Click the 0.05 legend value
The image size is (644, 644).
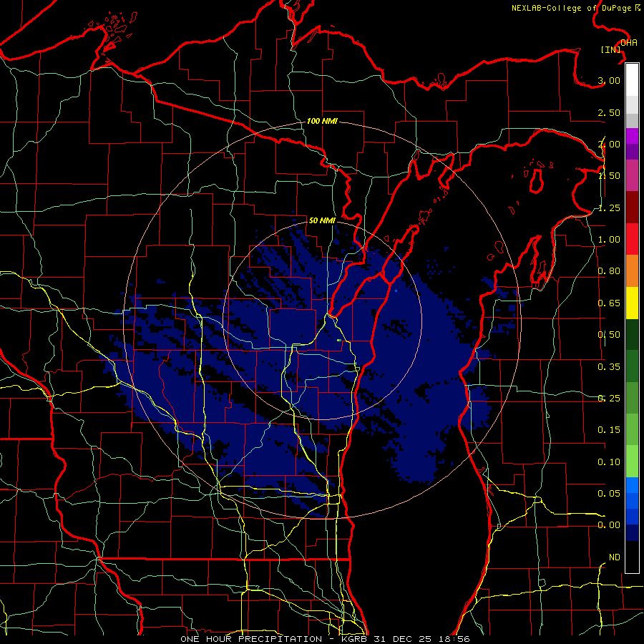click(x=609, y=494)
